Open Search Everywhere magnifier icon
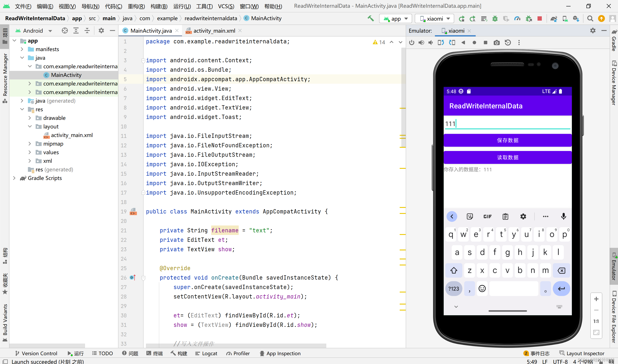 (x=590, y=18)
